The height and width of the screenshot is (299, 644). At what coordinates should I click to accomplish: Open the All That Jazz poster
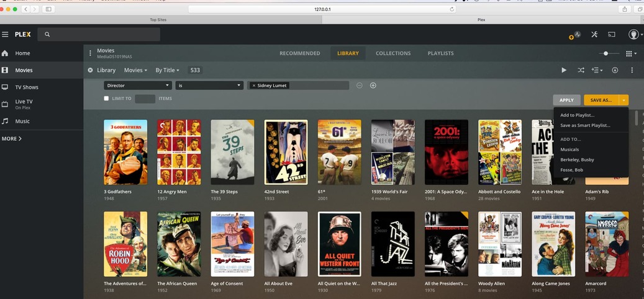click(x=393, y=244)
